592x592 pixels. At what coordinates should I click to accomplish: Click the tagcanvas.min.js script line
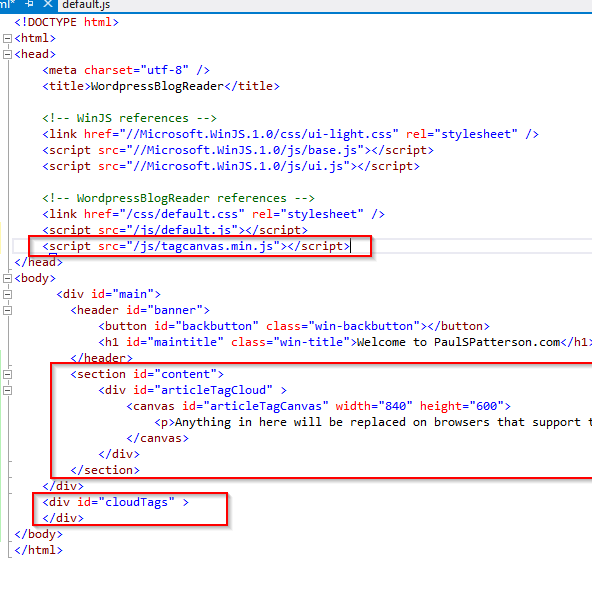[x=196, y=246]
